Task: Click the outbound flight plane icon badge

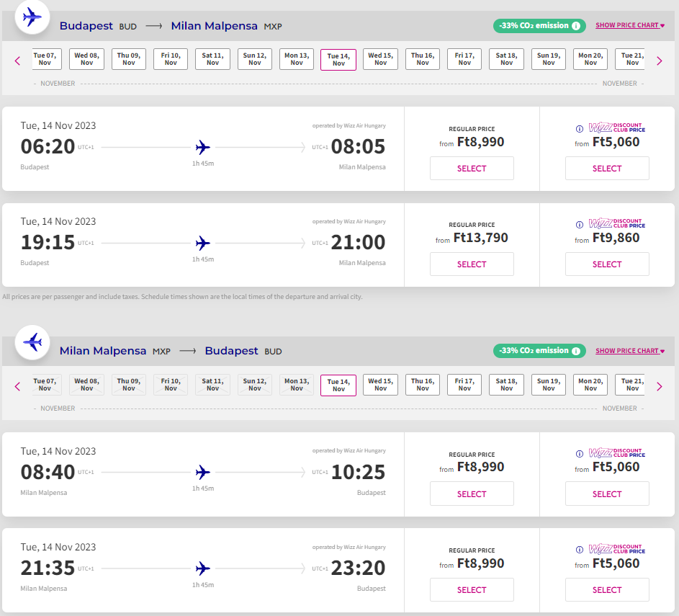Action: pos(32,17)
